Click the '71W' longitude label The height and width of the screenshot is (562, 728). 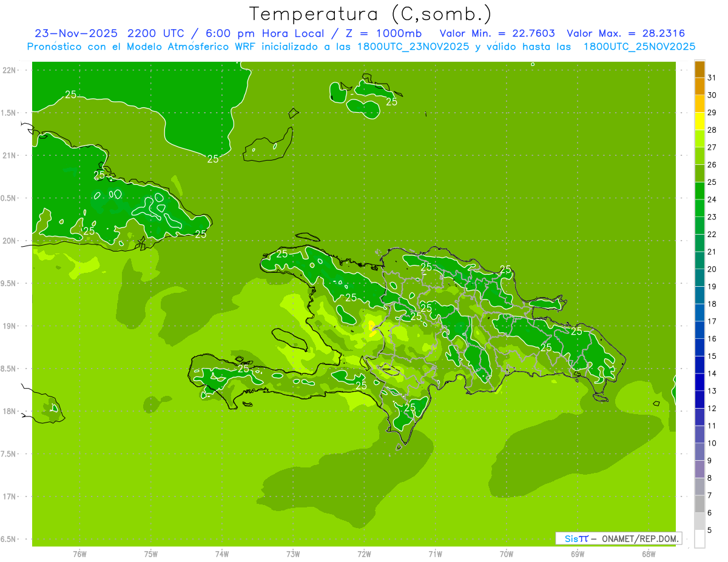[x=435, y=554]
